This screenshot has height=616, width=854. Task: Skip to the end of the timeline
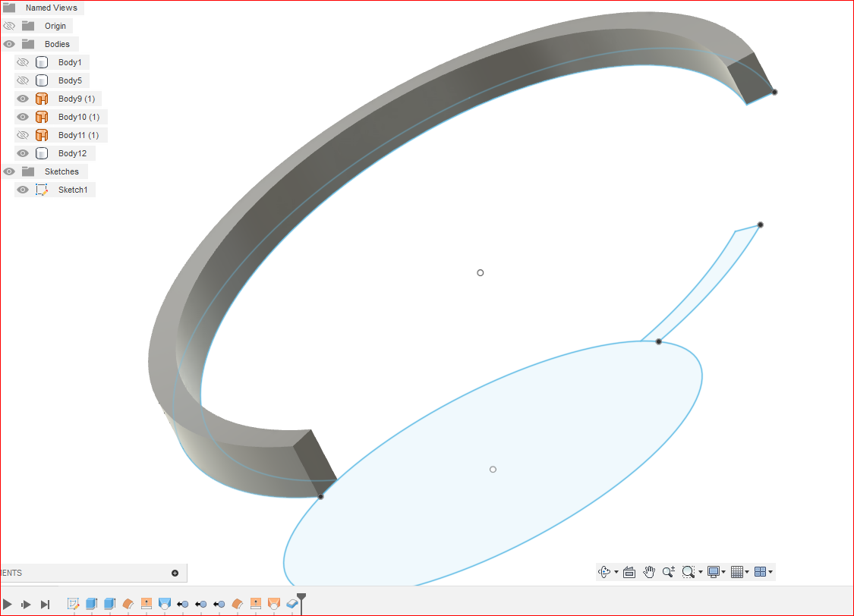(46, 605)
